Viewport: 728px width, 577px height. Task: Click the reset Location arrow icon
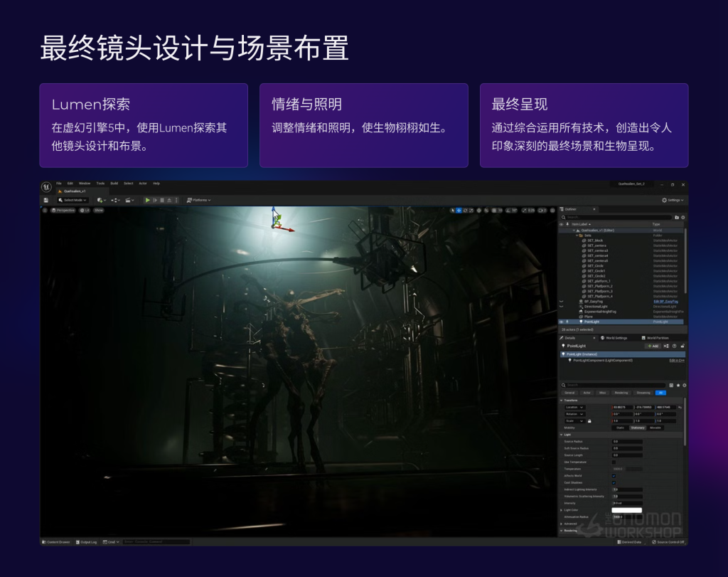(x=680, y=408)
